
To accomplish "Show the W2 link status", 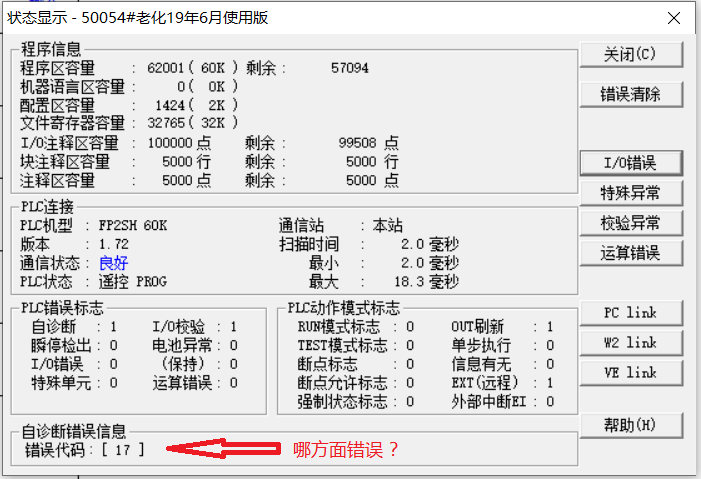I will point(630,343).
